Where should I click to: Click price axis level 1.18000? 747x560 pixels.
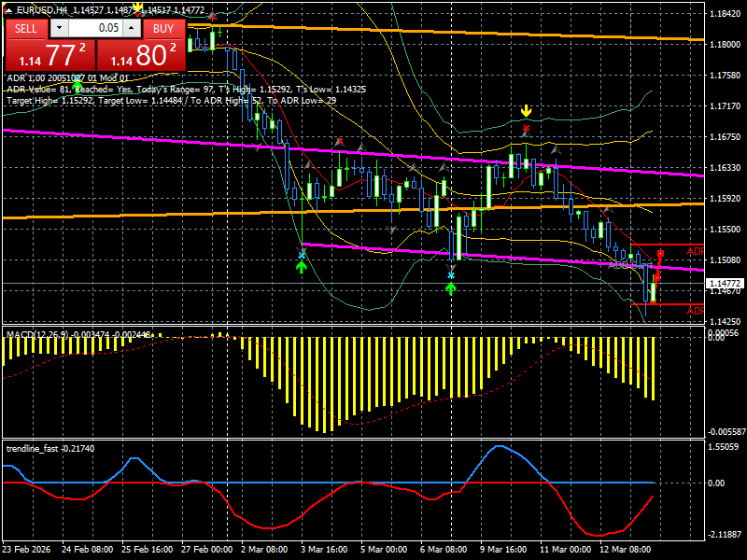pos(726,44)
